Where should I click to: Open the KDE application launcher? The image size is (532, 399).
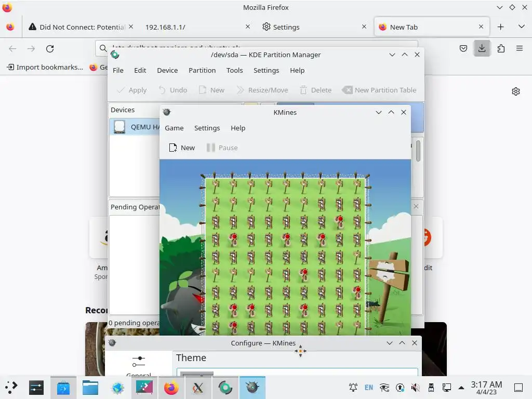11,387
